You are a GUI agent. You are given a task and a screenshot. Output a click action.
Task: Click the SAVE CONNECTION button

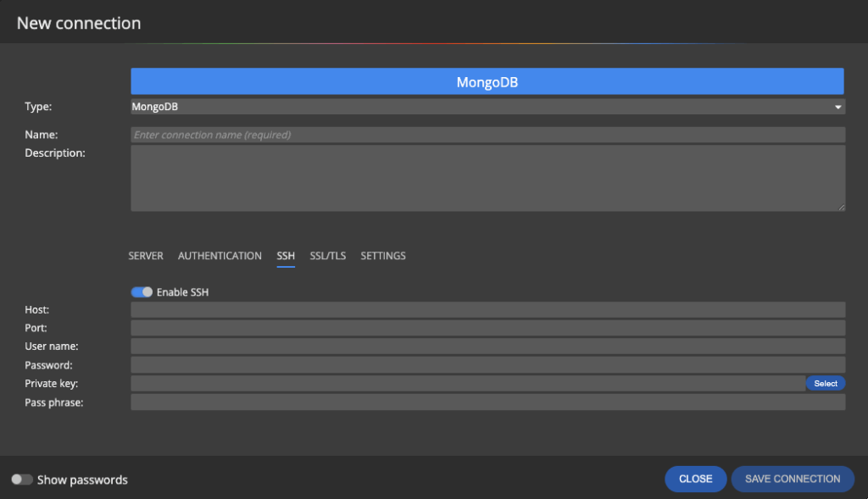[x=793, y=479]
